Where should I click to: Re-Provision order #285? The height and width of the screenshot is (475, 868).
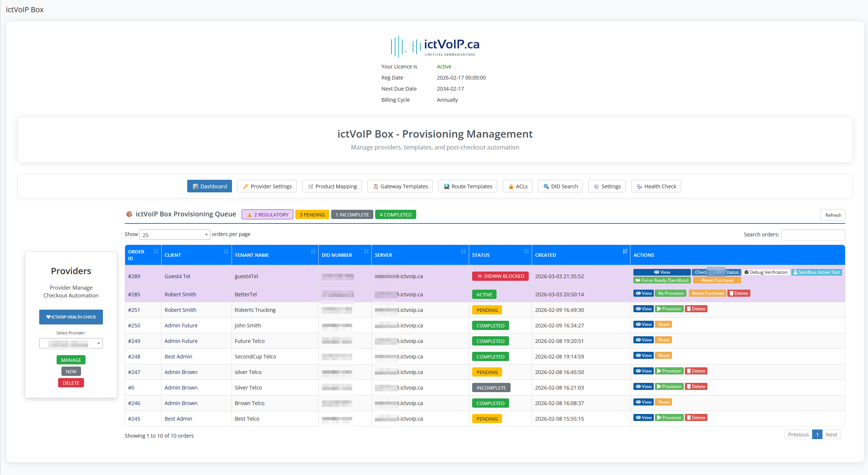pos(671,293)
